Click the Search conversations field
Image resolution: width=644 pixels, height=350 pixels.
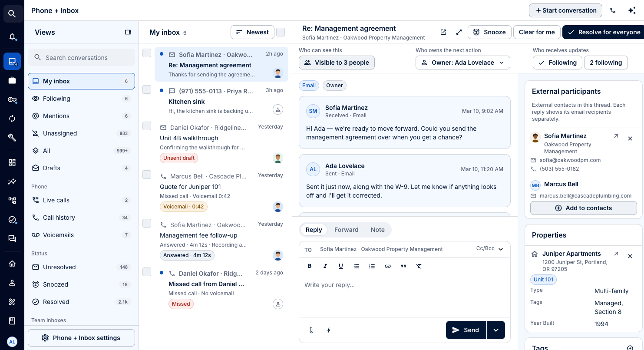81,57
